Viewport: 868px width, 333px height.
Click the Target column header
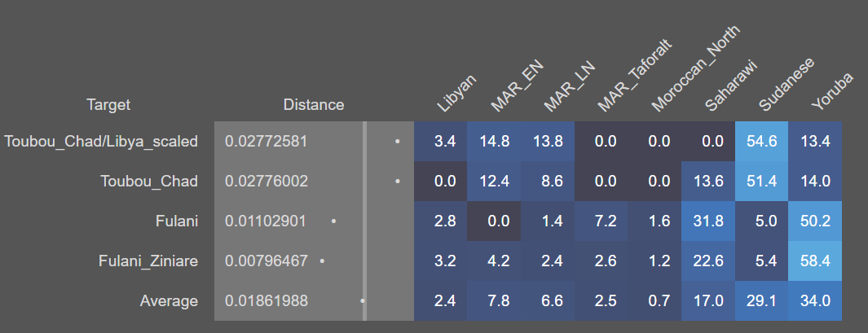(x=108, y=104)
